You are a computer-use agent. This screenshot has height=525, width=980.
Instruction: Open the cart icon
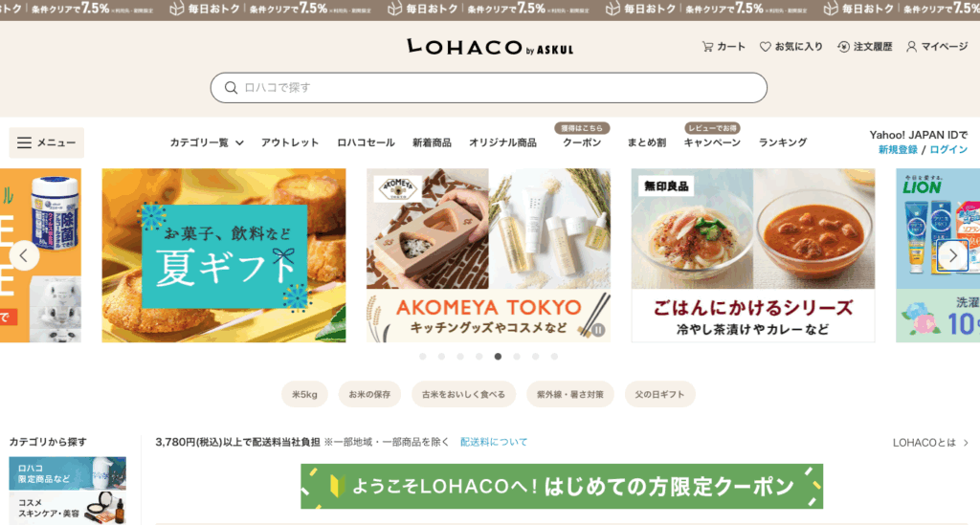click(x=707, y=47)
